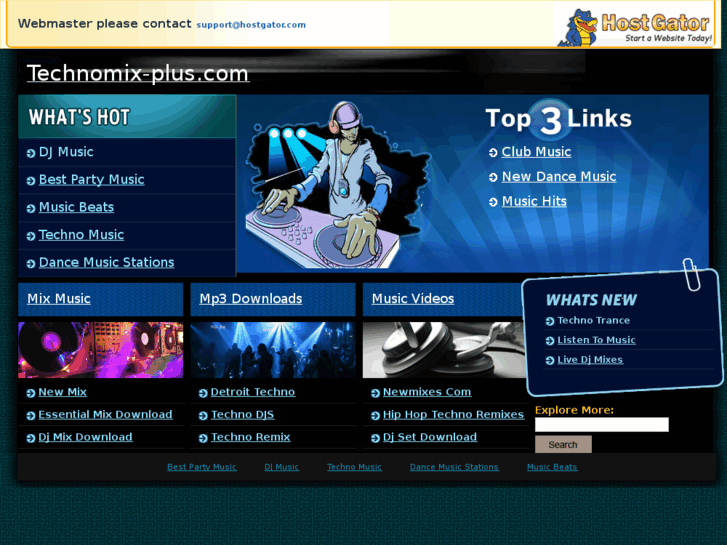Click arrow icon beside Music Hits
The image size is (727, 545).
click(x=493, y=202)
